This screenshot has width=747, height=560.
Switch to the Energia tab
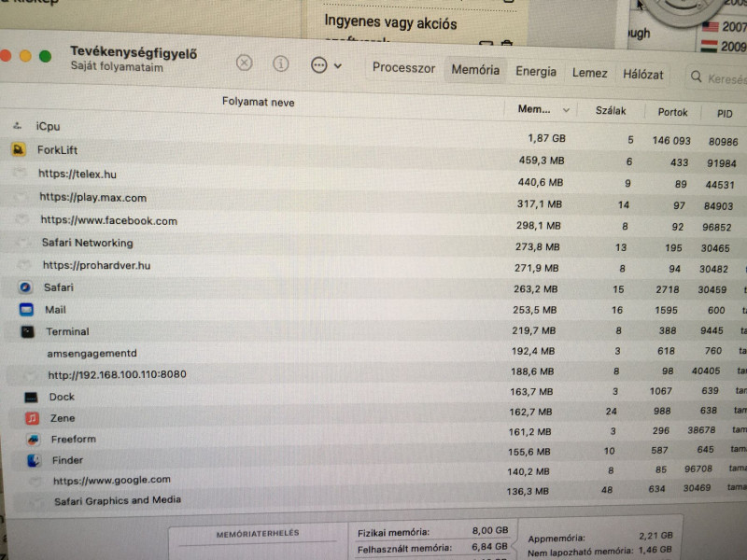[535, 72]
